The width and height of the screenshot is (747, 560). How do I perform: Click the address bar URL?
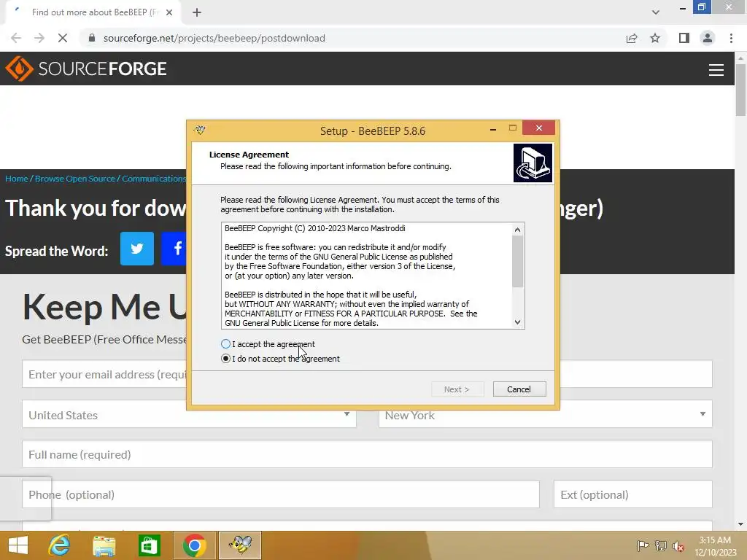tap(214, 38)
